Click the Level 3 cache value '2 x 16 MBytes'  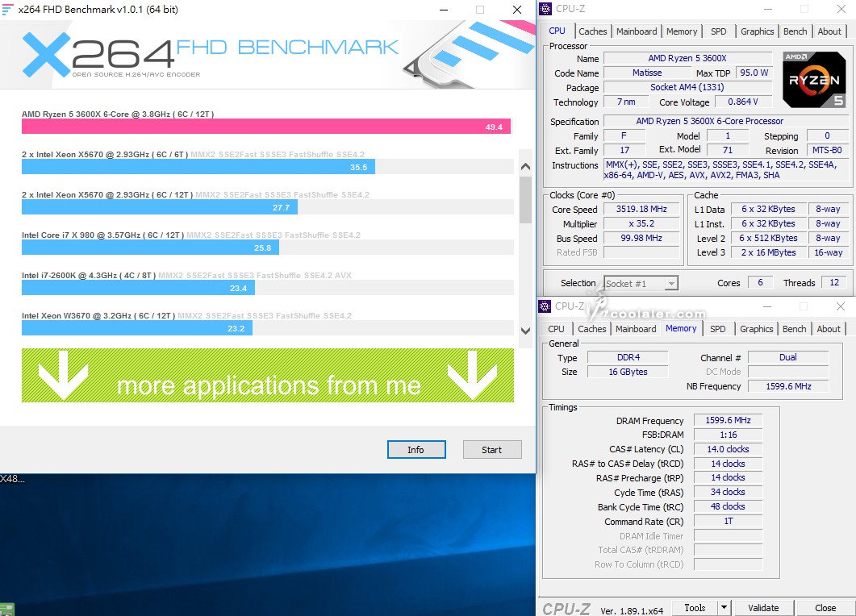768,252
